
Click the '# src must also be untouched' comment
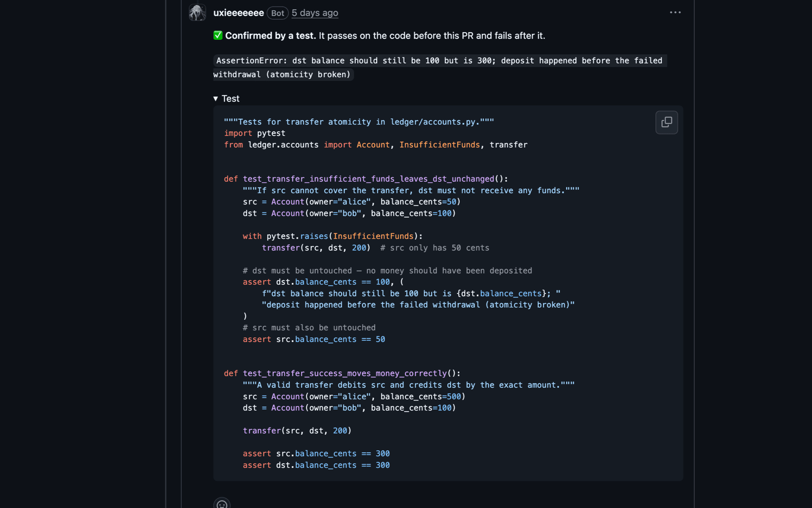[309, 328]
